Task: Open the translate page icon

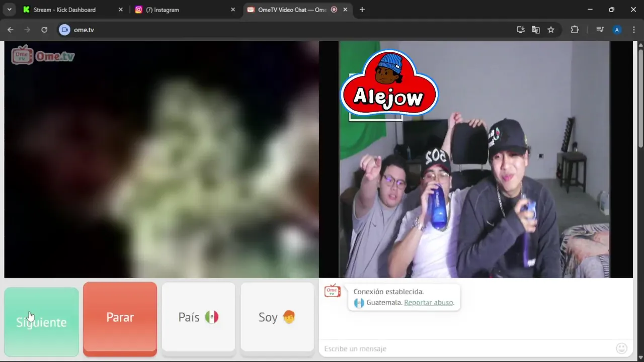Action: coord(536,30)
